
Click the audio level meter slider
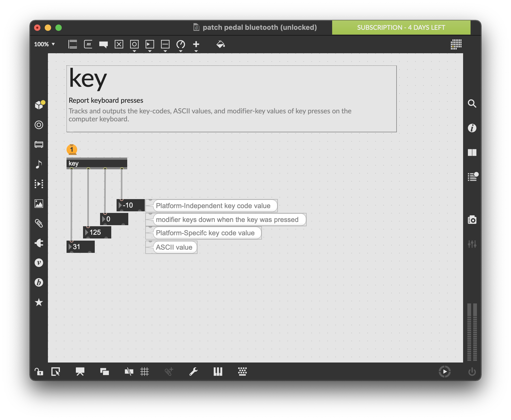(472, 332)
